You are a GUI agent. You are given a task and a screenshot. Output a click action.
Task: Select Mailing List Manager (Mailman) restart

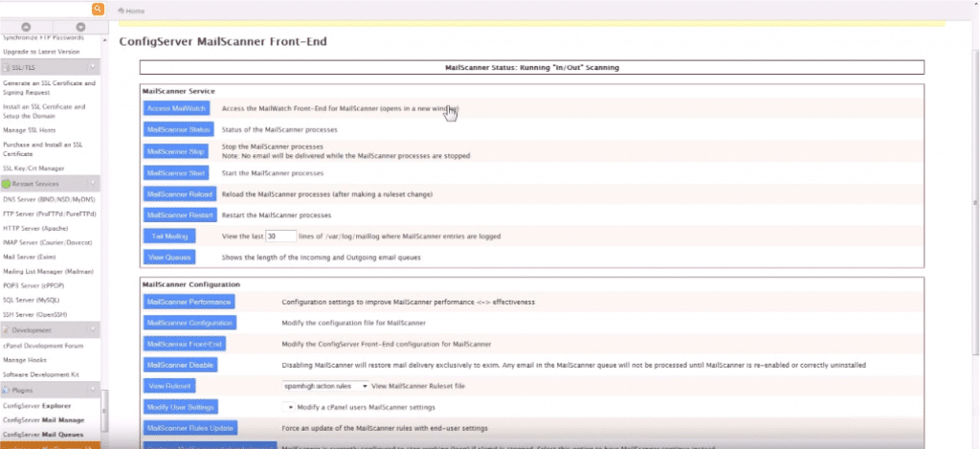point(48,271)
